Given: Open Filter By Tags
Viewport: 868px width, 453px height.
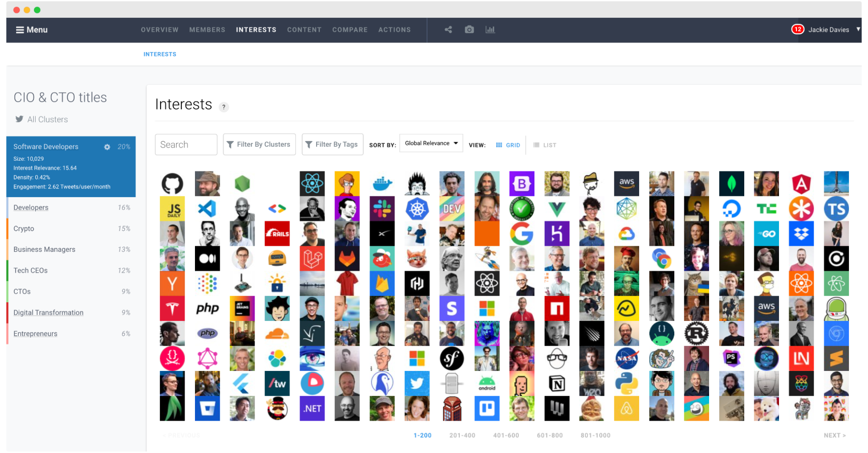Looking at the screenshot, I should pyautogui.click(x=332, y=145).
